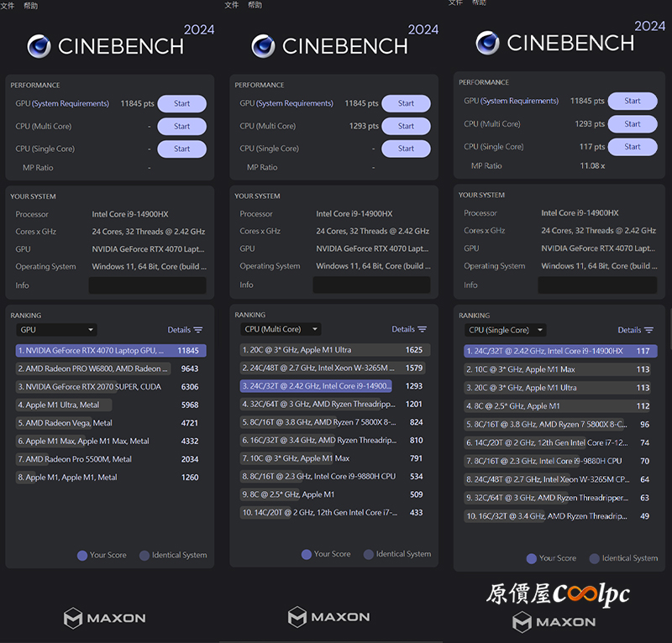672x643 pixels.
Task: Select the Core i9-14900HX row scoring 1293
Action: [335, 386]
